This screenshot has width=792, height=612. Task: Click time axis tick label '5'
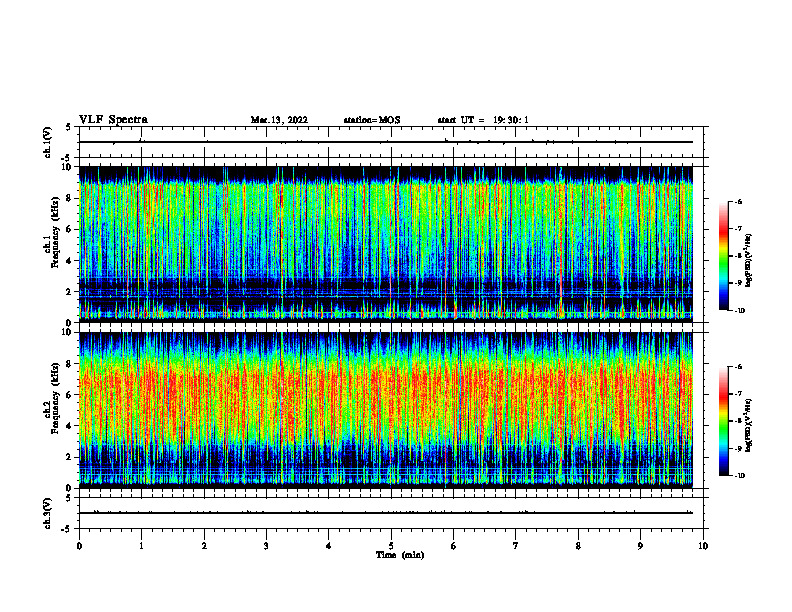[391, 546]
